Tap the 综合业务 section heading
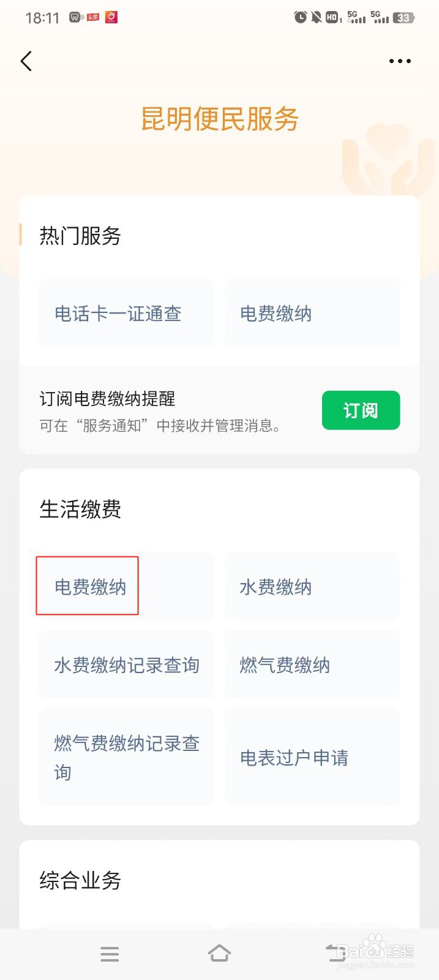 (x=80, y=880)
